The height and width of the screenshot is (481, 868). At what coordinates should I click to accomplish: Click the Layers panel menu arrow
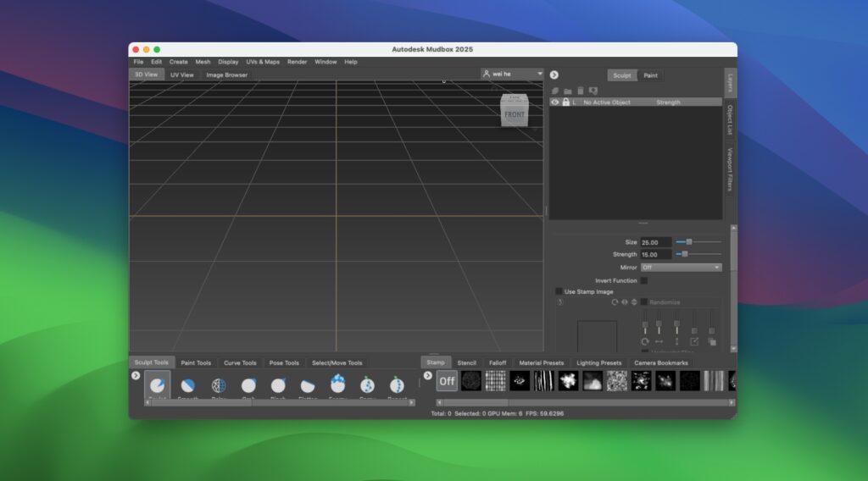click(554, 75)
